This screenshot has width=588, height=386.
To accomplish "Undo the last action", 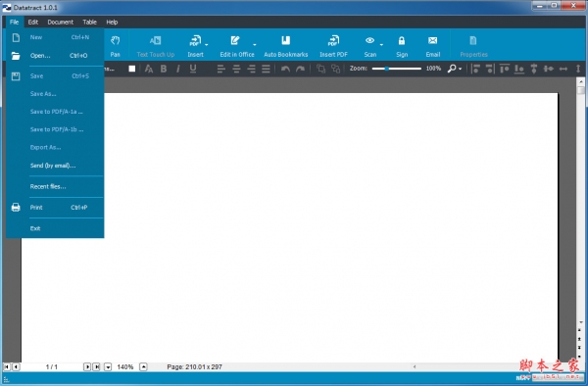I will tap(285, 69).
